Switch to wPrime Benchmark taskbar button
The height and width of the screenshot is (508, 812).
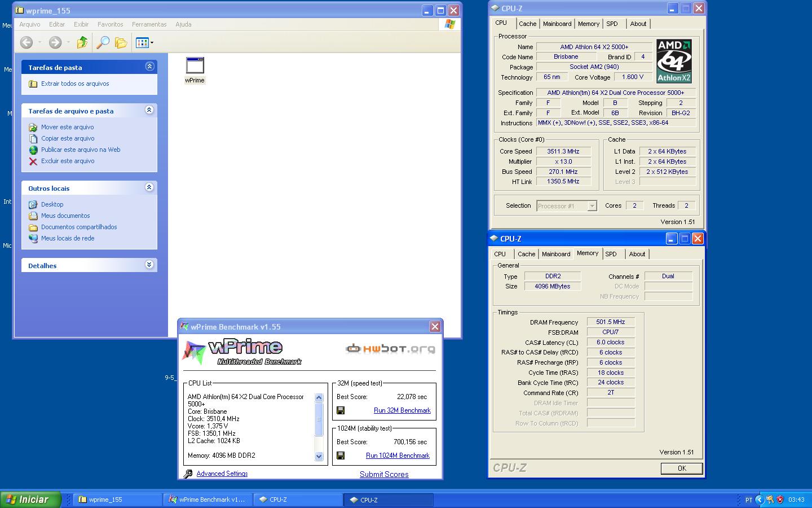208,500
